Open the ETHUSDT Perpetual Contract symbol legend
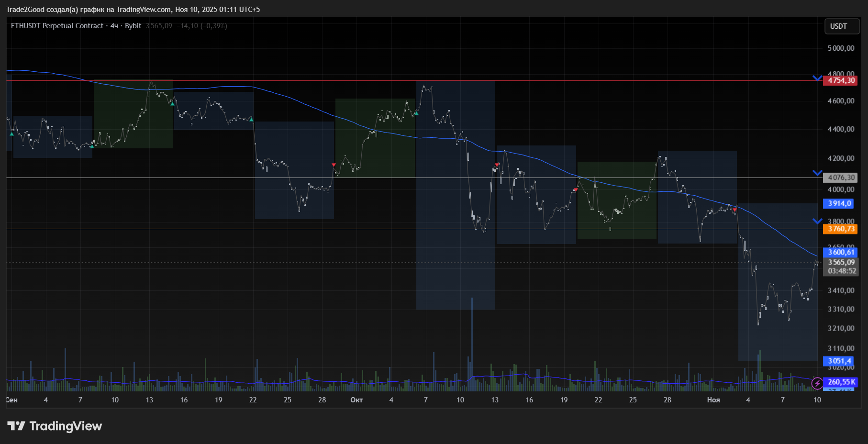 (57, 26)
